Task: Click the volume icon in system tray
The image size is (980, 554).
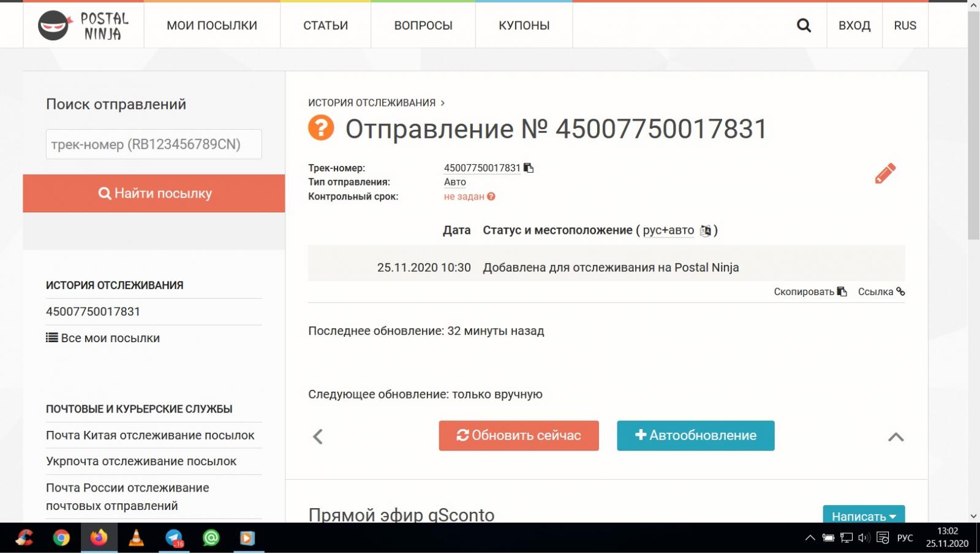Action: (x=864, y=538)
